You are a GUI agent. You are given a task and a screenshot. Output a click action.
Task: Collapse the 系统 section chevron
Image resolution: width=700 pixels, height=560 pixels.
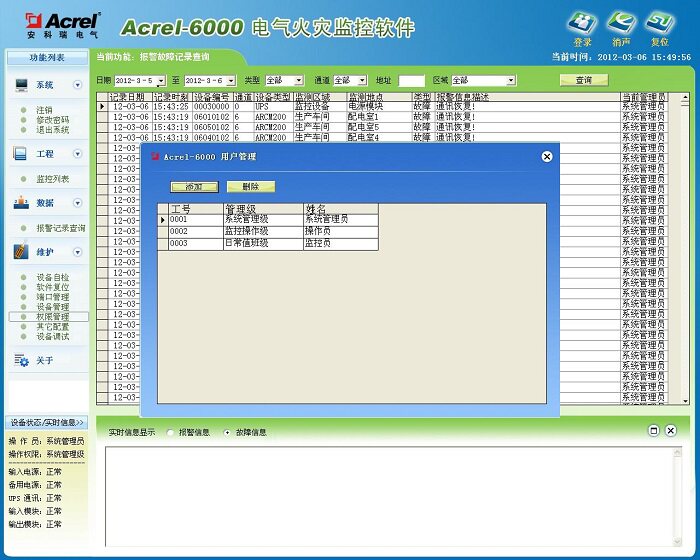[x=78, y=85]
